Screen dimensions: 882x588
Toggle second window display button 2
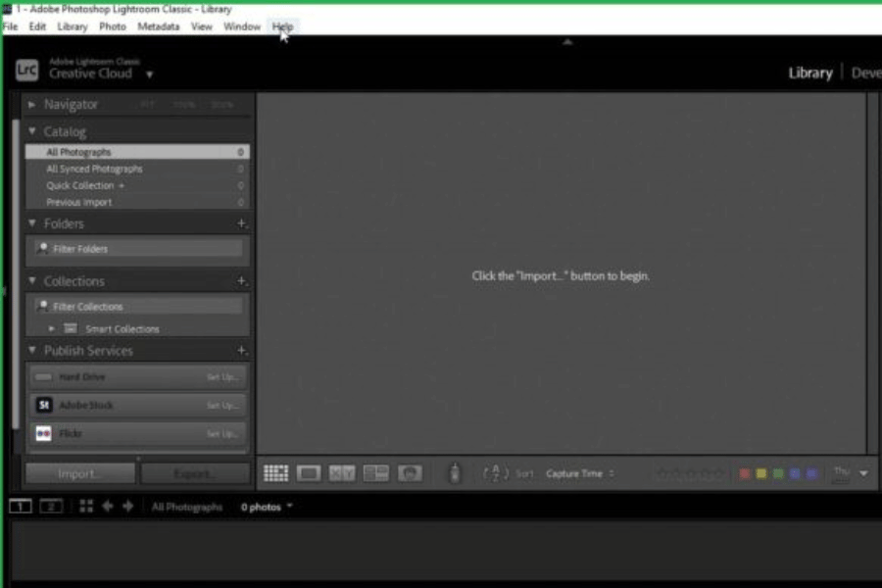point(51,507)
